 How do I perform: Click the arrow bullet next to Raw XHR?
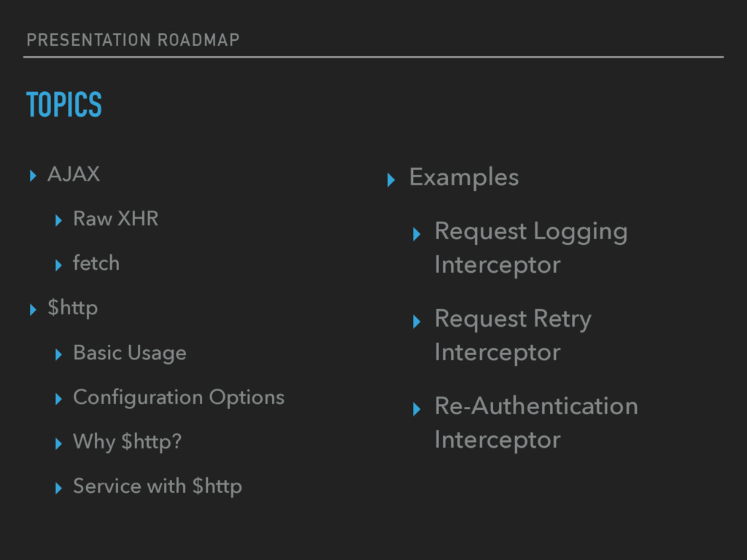click(58, 220)
